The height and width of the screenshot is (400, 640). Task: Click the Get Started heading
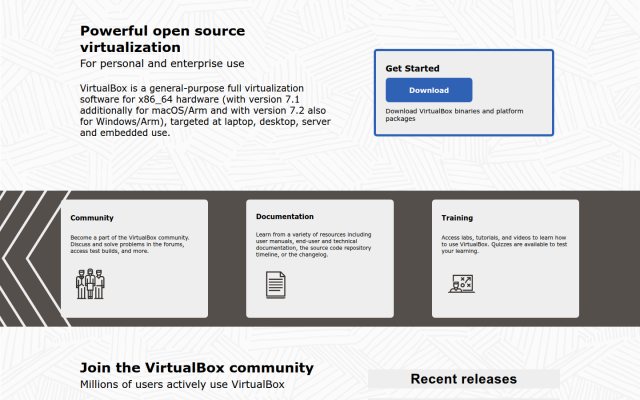click(412, 69)
